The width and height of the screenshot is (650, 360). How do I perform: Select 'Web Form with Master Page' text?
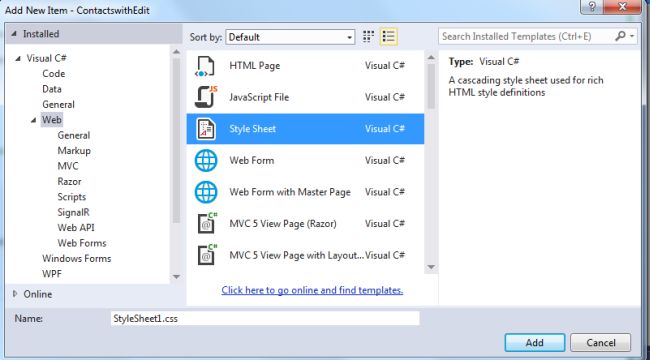point(290,192)
